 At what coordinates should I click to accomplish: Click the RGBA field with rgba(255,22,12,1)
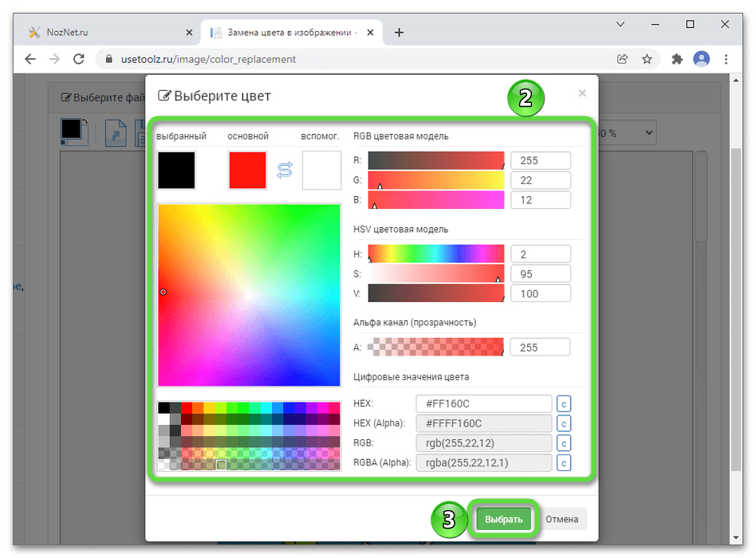pyautogui.click(x=483, y=463)
